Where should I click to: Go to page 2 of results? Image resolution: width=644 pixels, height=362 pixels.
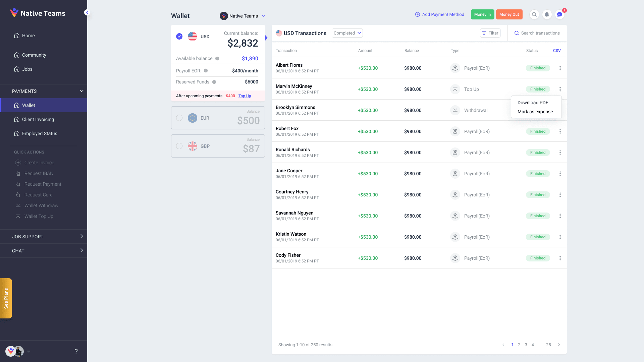pyautogui.click(x=519, y=345)
